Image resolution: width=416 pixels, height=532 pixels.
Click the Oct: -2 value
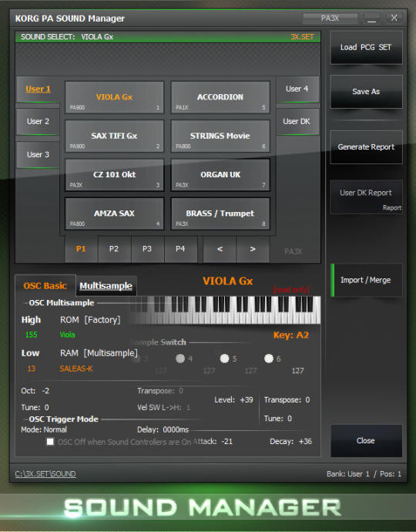click(x=35, y=391)
